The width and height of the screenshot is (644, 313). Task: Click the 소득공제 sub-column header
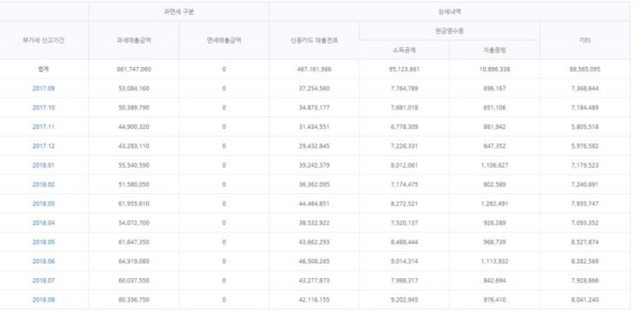click(x=404, y=50)
